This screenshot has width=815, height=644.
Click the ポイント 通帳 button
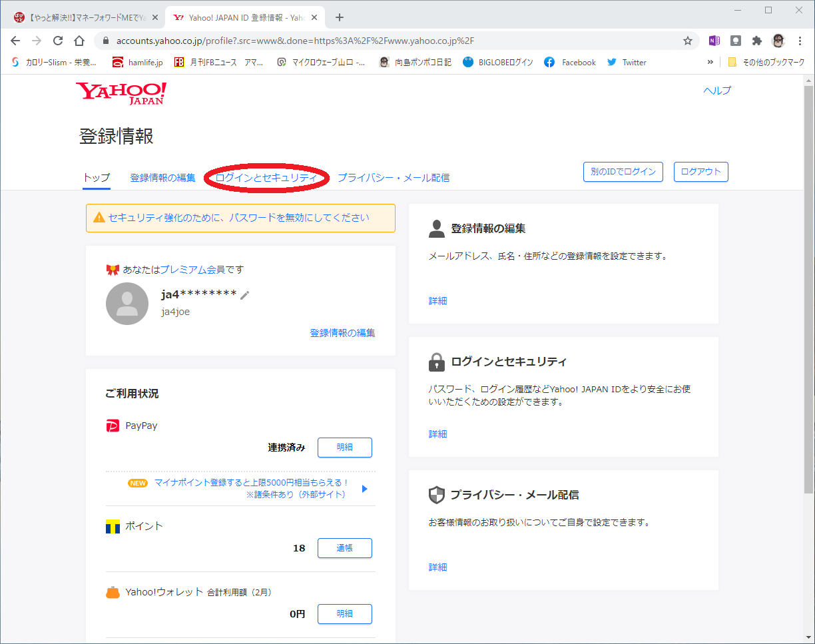click(x=345, y=548)
